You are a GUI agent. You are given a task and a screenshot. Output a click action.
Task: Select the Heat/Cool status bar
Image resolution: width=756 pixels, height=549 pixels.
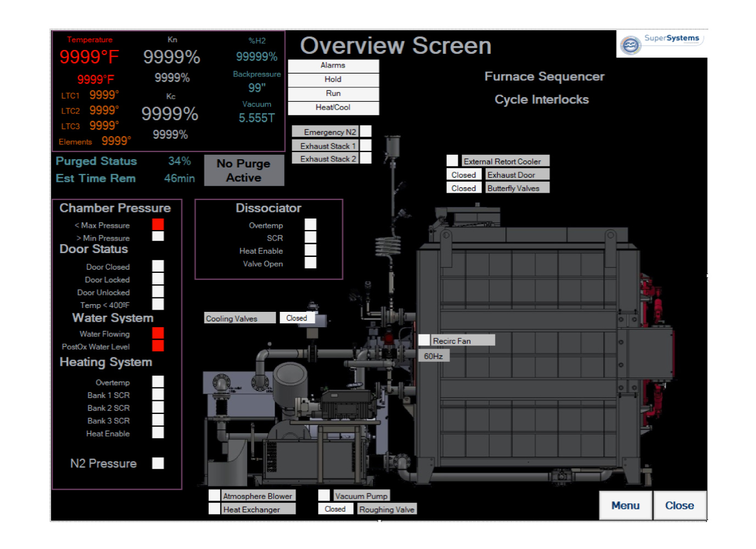(333, 108)
